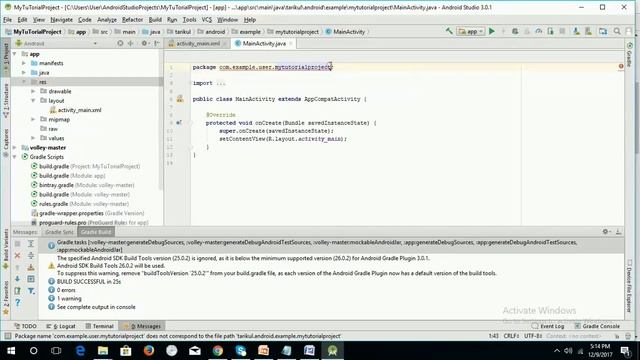Image resolution: width=640 pixels, height=360 pixels.
Task: Expand the drawable folder
Action: [x=33, y=91]
